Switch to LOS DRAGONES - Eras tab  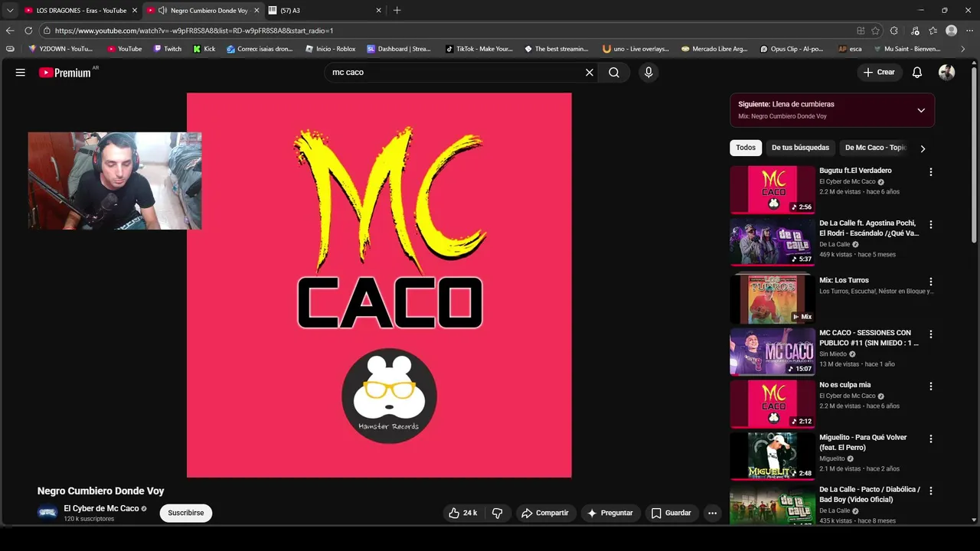click(81, 11)
